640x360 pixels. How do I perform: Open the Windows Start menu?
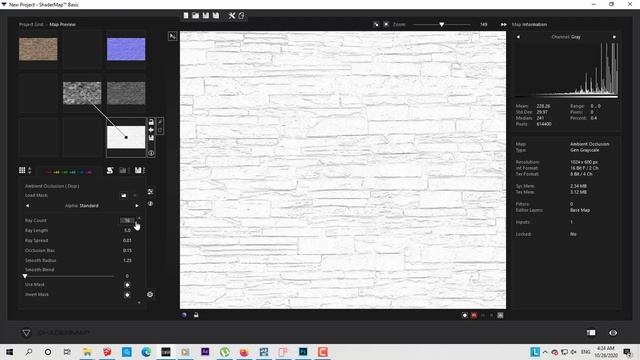tap(9, 352)
